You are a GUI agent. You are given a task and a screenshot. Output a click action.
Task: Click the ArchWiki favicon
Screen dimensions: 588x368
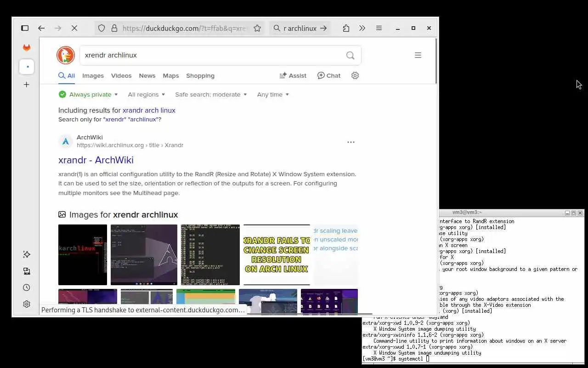(x=66, y=141)
